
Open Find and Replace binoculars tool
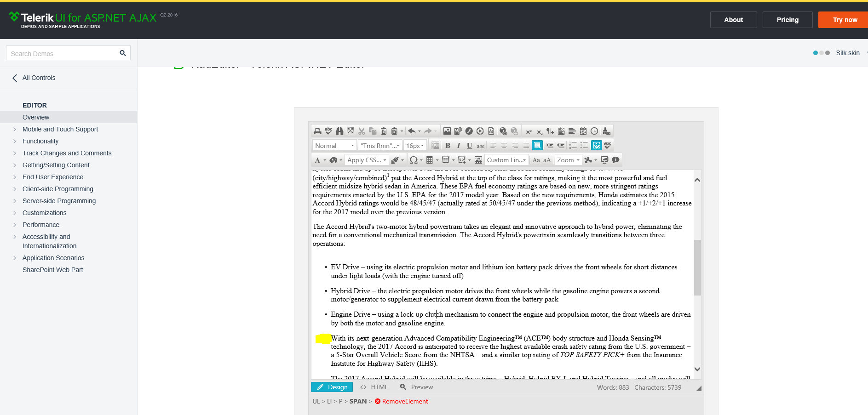(x=339, y=131)
